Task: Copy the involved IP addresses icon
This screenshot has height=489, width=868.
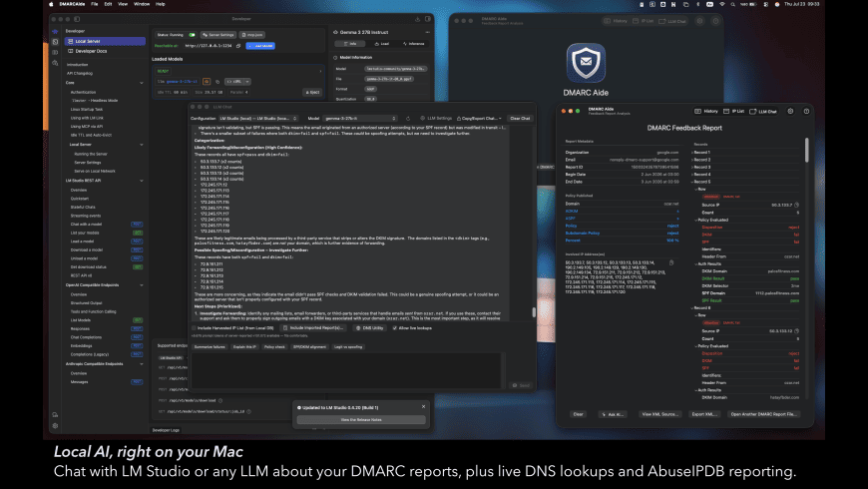Action: click(671, 262)
